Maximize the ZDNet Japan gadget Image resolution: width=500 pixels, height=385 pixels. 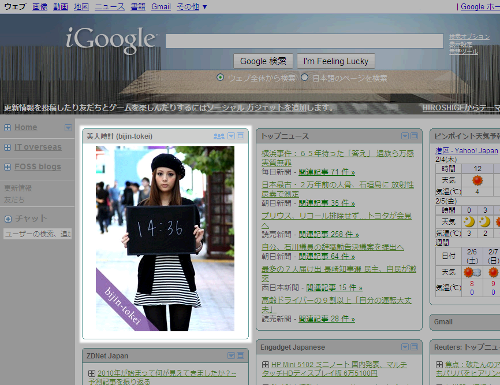click(x=240, y=356)
